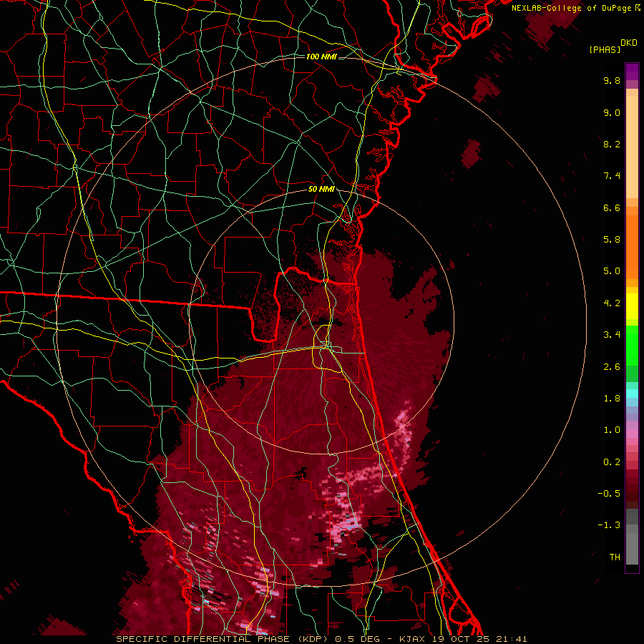This screenshot has width=644, height=644.
Task: Click the 'NEXLAB-College of DuPage' credit text
Action: tap(571, 8)
